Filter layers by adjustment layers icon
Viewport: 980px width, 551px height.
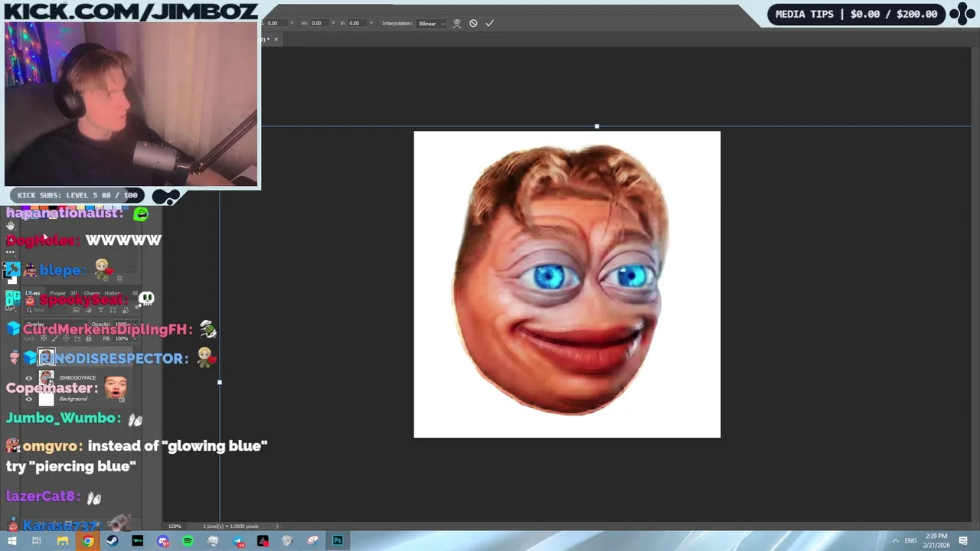click(89, 310)
